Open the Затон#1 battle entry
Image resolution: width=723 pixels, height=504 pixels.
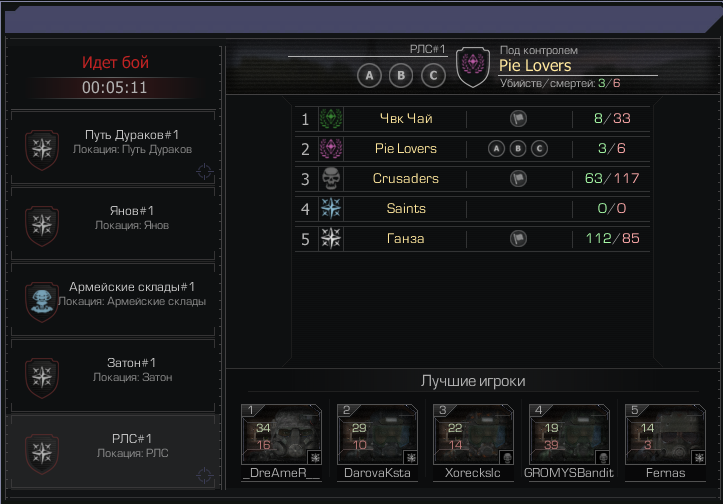[113, 375]
